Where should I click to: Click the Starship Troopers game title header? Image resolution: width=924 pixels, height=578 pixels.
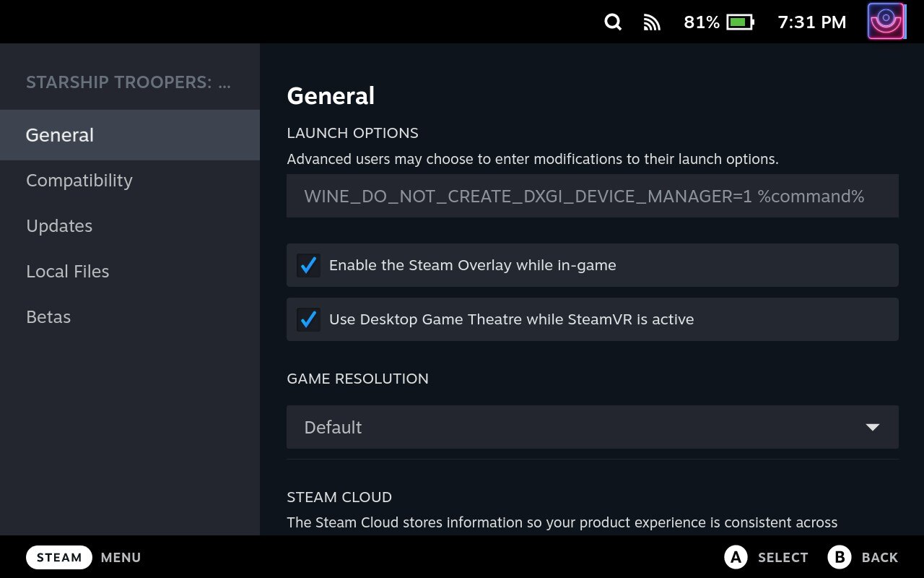pyautogui.click(x=128, y=82)
